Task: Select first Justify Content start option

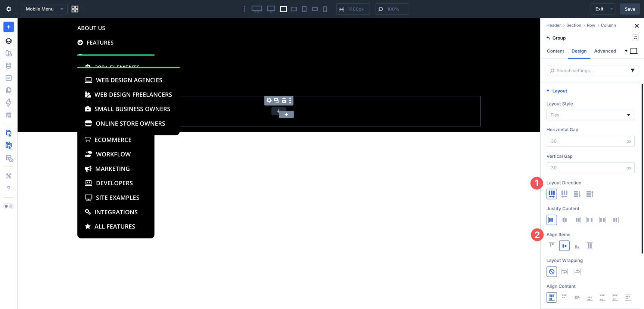Action: (551, 220)
